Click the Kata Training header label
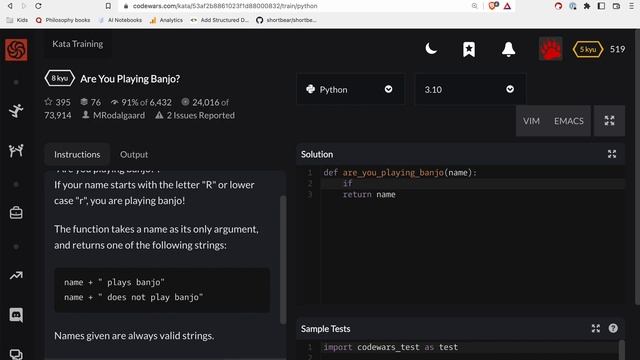The width and height of the screenshot is (640, 360). (x=78, y=44)
